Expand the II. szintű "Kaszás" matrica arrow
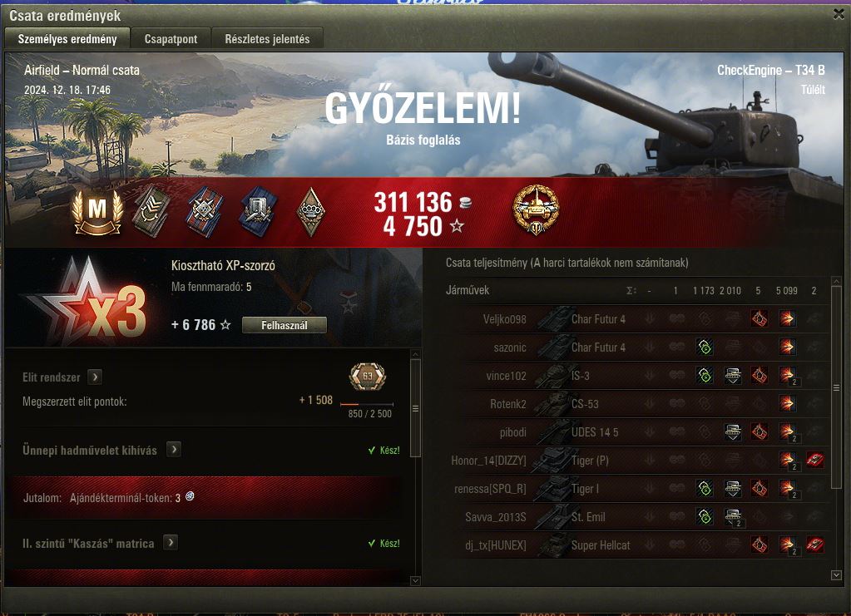 click(171, 543)
